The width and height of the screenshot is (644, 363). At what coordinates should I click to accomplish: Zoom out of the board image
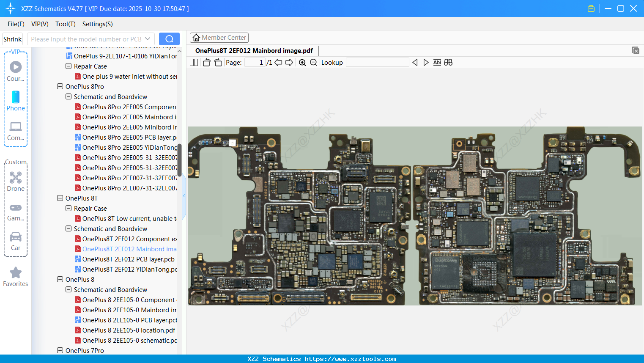[313, 62]
